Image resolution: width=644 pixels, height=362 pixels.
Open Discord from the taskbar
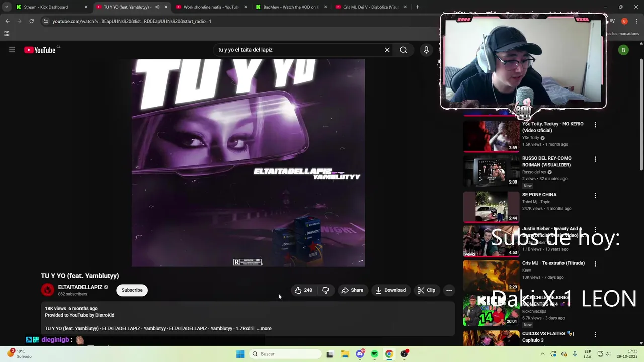360,354
